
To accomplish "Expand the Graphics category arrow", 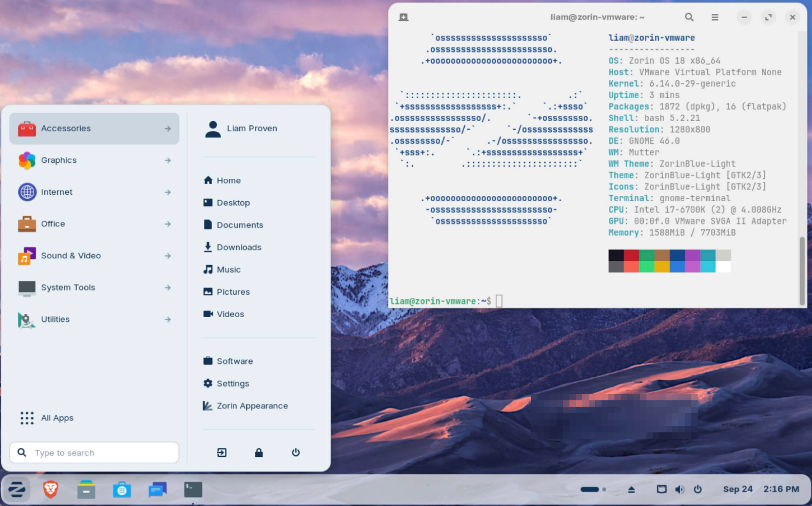I will (x=168, y=160).
